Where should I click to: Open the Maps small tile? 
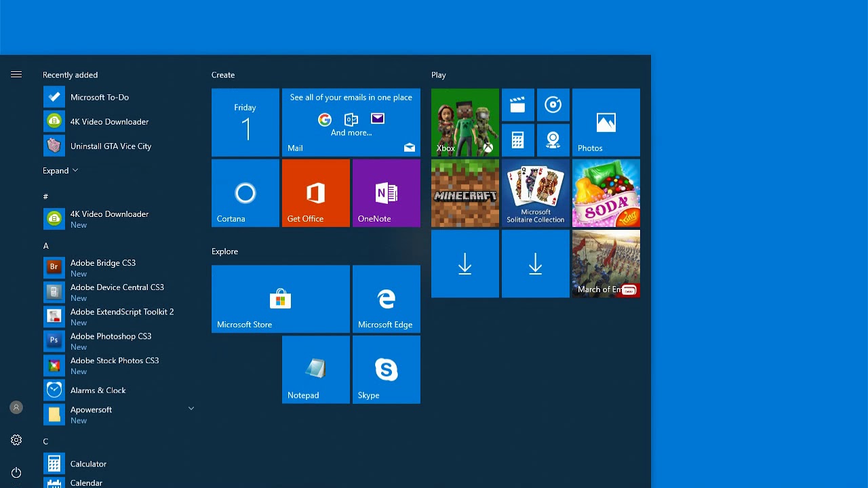[x=553, y=140]
